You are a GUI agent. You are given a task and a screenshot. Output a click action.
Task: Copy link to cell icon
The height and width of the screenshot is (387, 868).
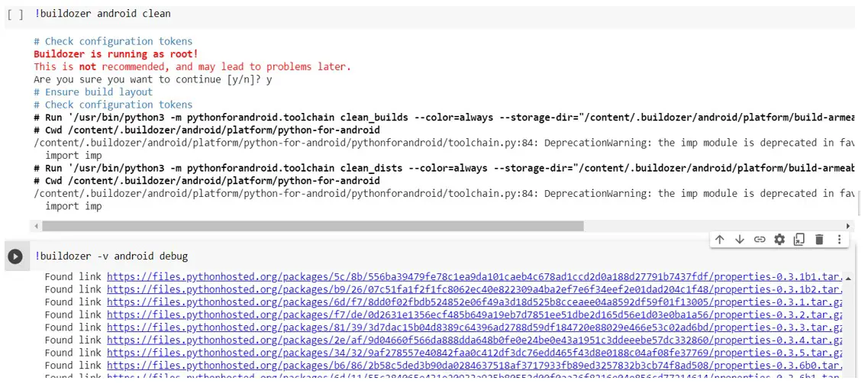point(759,240)
